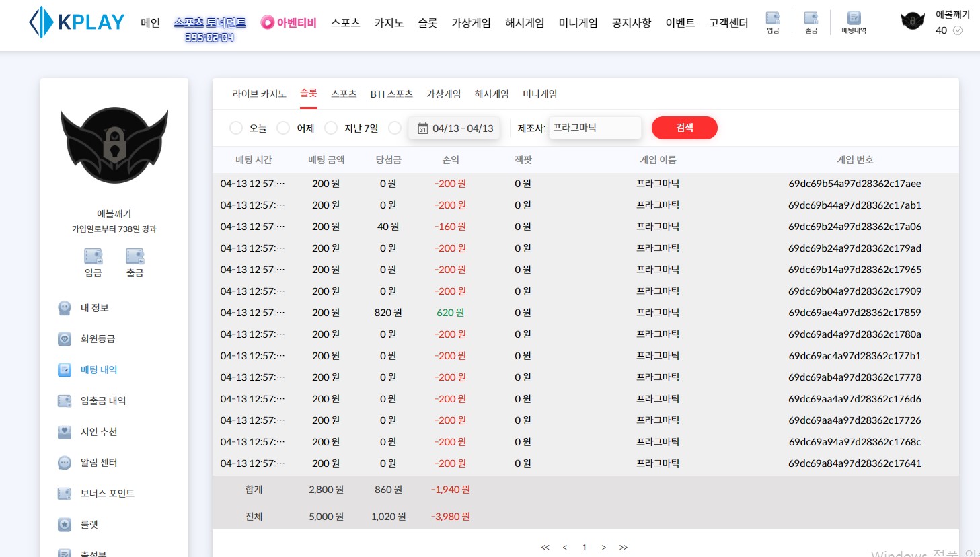Switch to the 라이브 카지노 tab
The image size is (980, 557).
(x=259, y=94)
